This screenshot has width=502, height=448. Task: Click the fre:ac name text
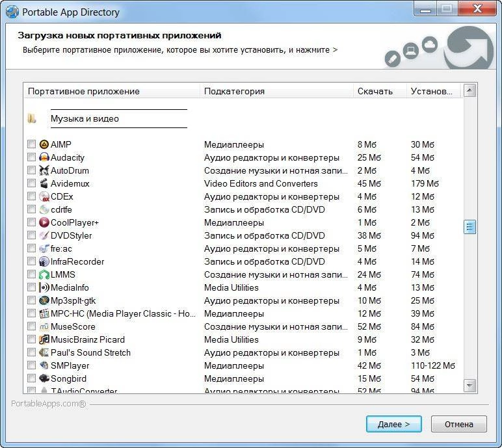pos(61,248)
